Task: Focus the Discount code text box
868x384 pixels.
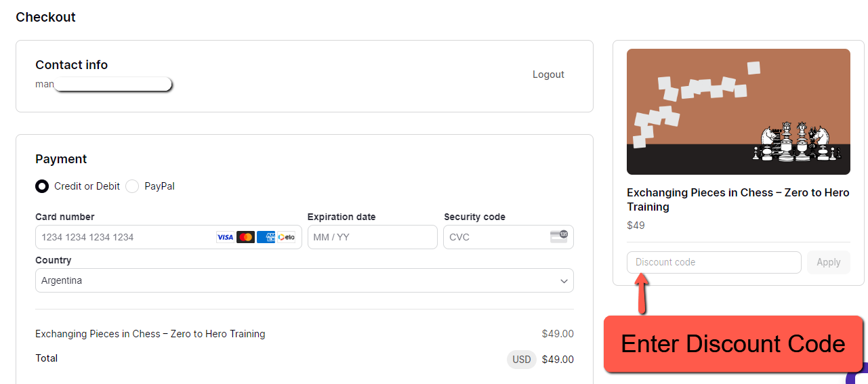Action: [x=714, y=262]
